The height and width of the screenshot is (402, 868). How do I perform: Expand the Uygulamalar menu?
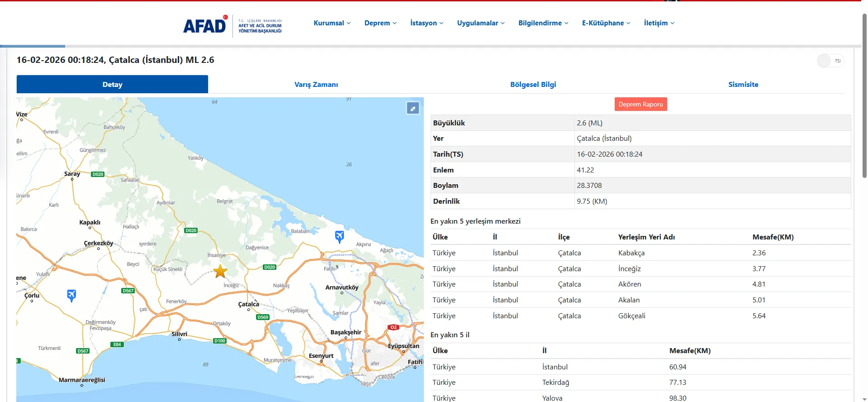coord(480,23)
